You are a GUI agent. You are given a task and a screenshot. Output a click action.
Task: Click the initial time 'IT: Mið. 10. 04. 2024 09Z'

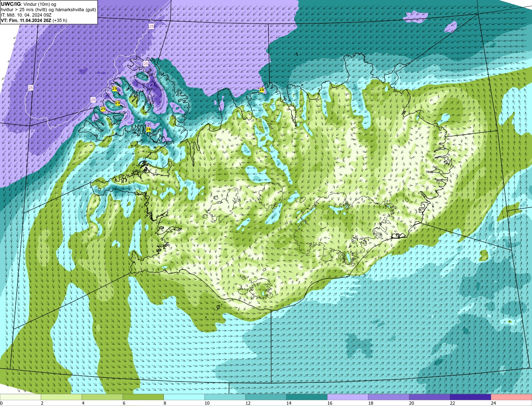pos(26,15)
